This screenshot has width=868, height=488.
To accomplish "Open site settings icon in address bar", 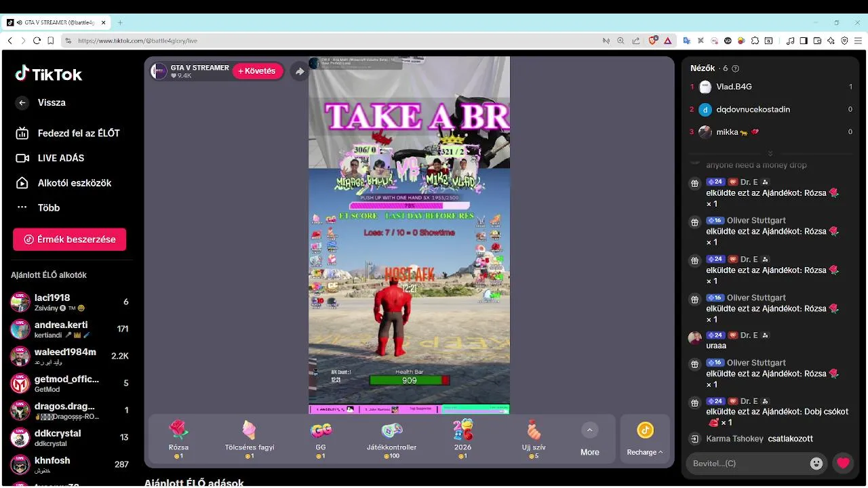I will pyautogui.click(x=68, y=41).
